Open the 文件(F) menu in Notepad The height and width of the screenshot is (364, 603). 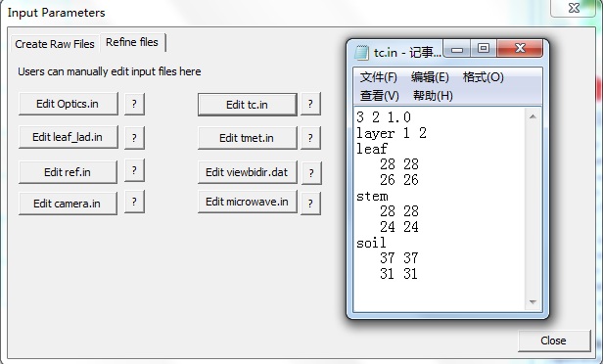point(378,77)
